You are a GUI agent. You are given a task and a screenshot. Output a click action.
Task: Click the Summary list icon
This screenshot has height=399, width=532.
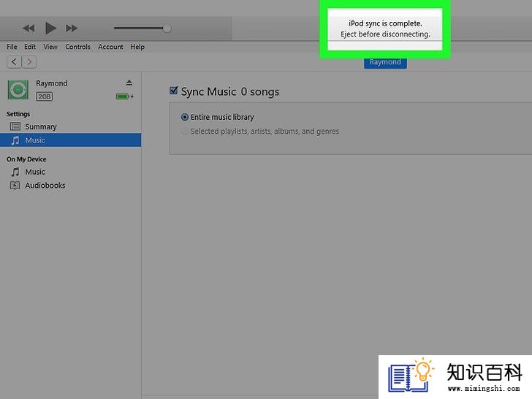click(15, 126)
